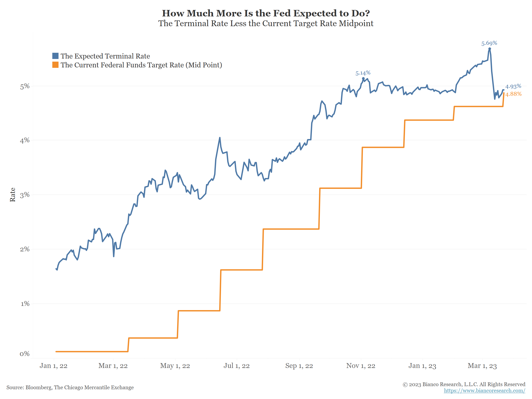Viewport: 532px width, 399px height.
Task: Click the Bianco Research copyright notice
Action: point(464,384)
